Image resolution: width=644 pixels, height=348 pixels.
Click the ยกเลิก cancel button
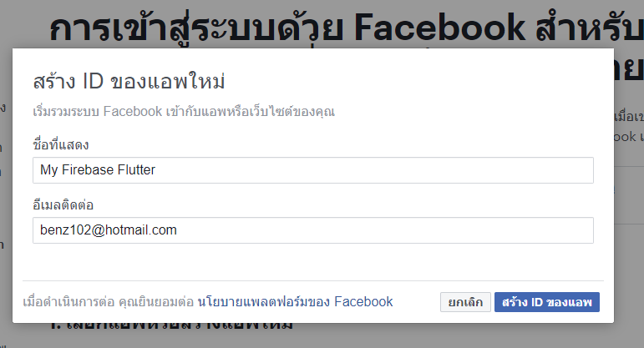[x=465, y=302]
